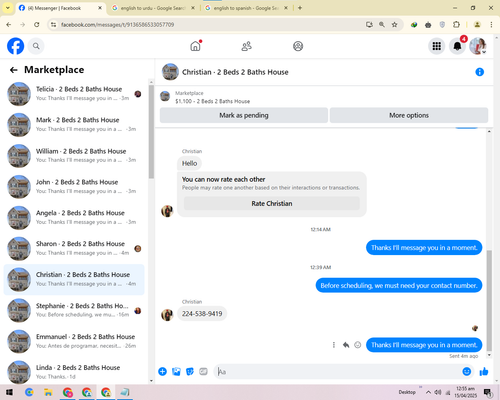Open the notifications bell
The width and height of the screenshot is (500, 400).
(x=457, y=46)
